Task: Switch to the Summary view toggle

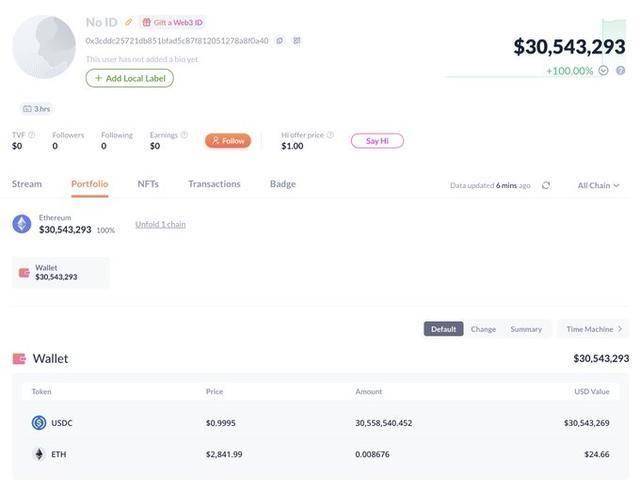Action: (526, 329)
